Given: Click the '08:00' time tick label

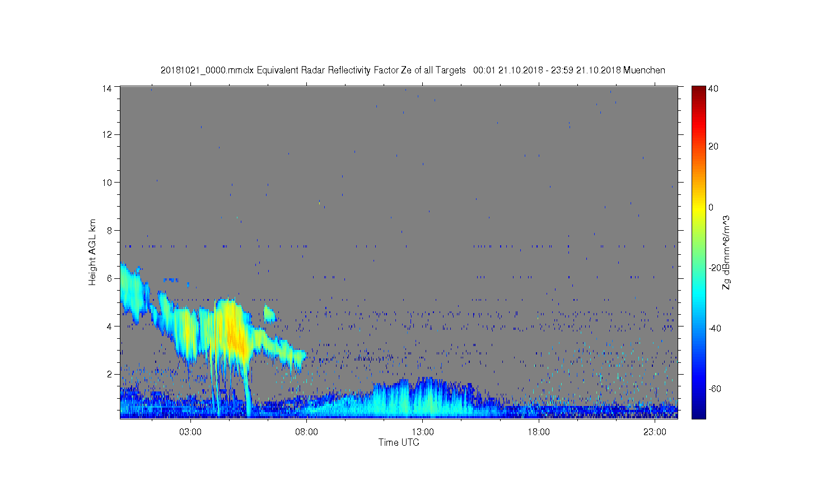Looking at the screenshot, I should coord(307,432).
